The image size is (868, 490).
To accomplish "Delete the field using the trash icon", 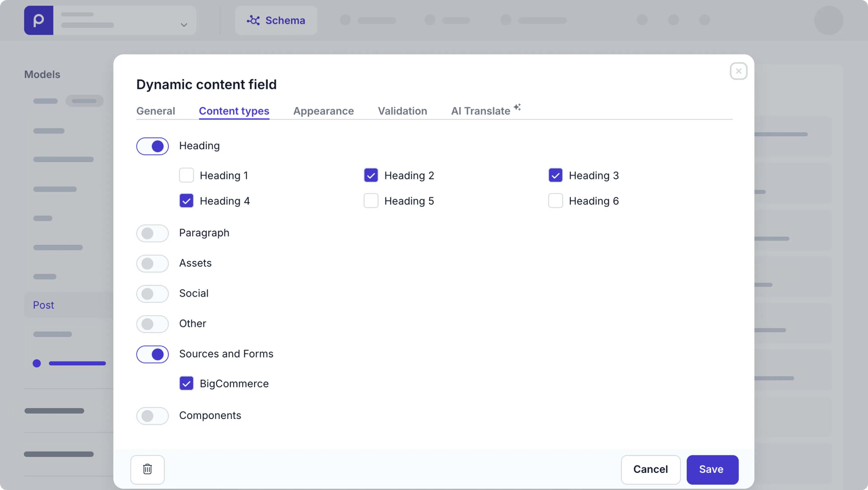I will (147, 469).
